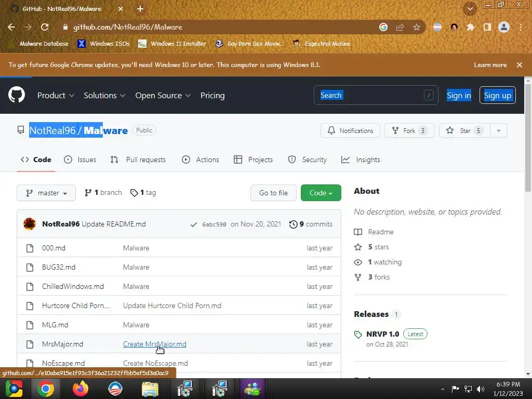The image size is (532, 399).
Task: Open the ChilledWindows.md file
Action: [x=73, y=287]
